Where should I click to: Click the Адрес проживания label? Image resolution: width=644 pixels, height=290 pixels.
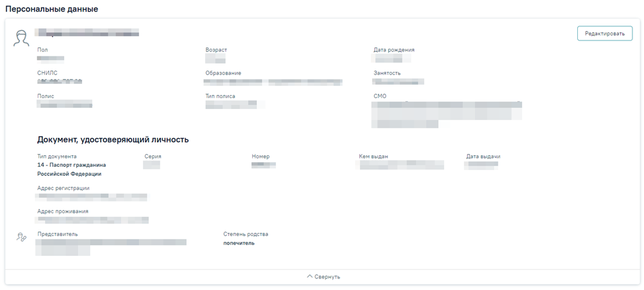[63, 211]
